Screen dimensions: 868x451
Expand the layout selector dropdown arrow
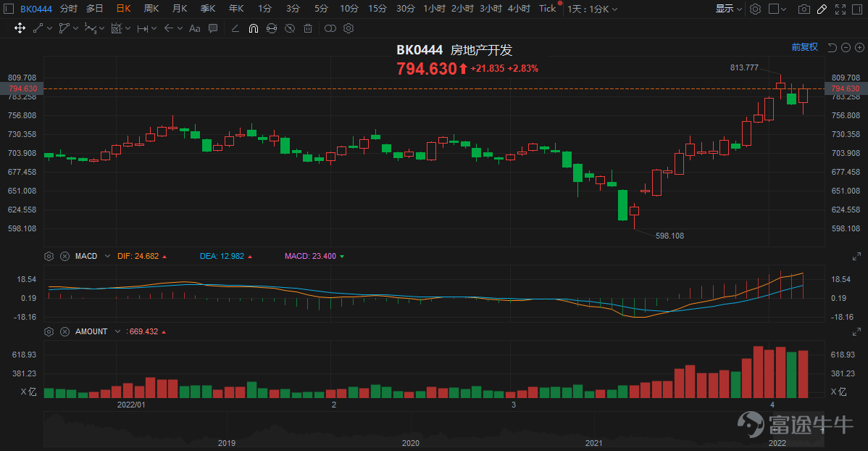783,9
